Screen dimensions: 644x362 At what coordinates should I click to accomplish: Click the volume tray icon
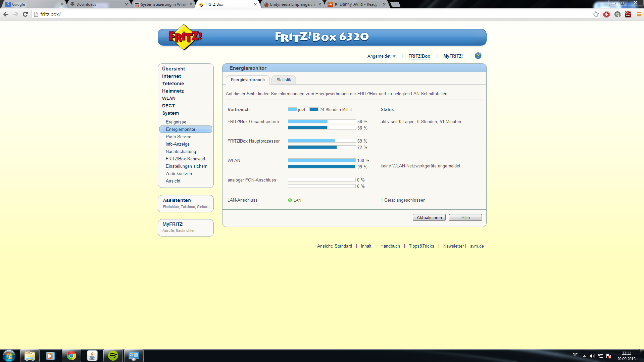pyautogui.click(x=592, y=356)
